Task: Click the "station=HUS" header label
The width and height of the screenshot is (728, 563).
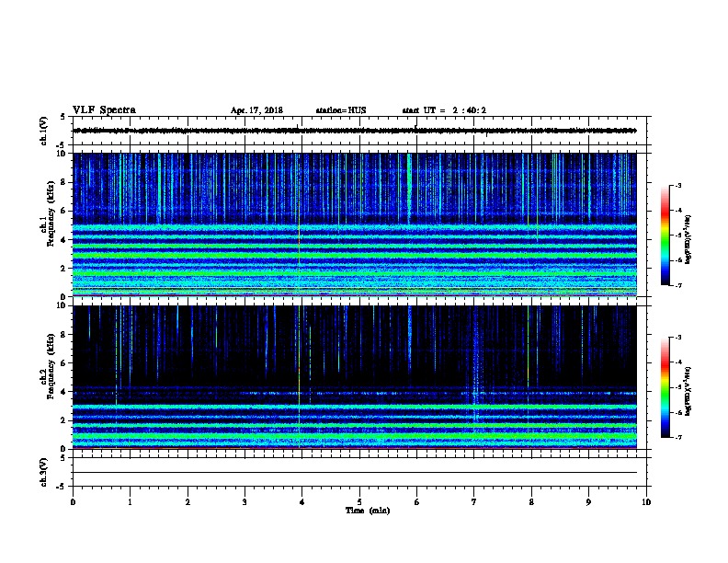Action: 341,110
